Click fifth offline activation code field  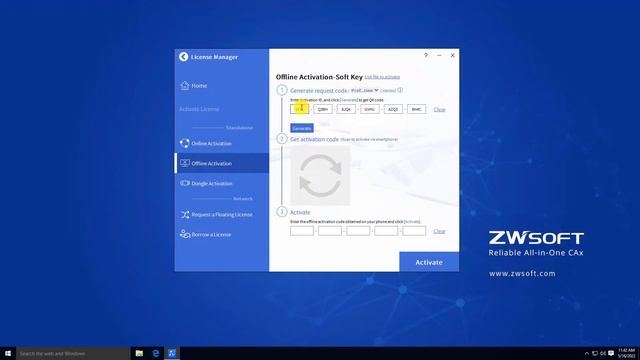[x=414, y=231]
